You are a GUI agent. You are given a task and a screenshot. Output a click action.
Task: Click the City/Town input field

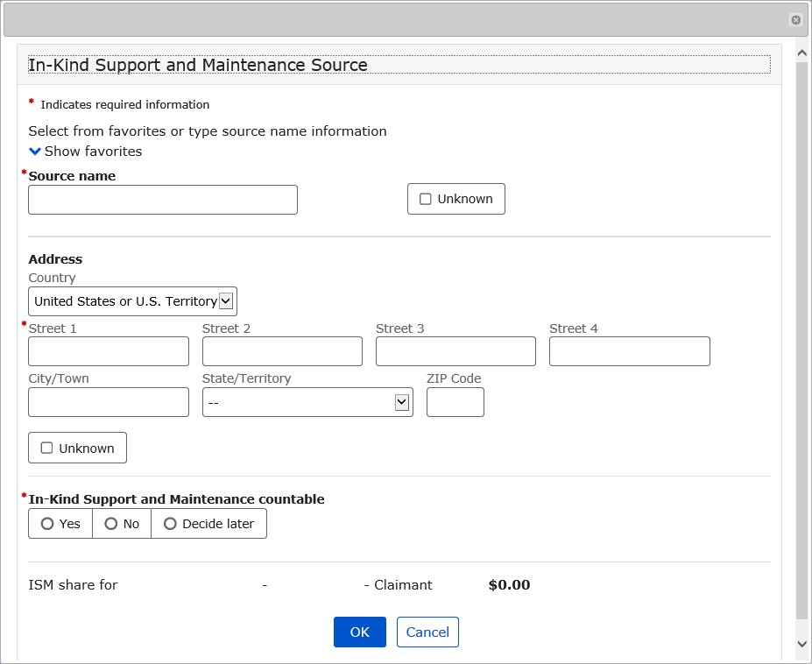point(109,402)
